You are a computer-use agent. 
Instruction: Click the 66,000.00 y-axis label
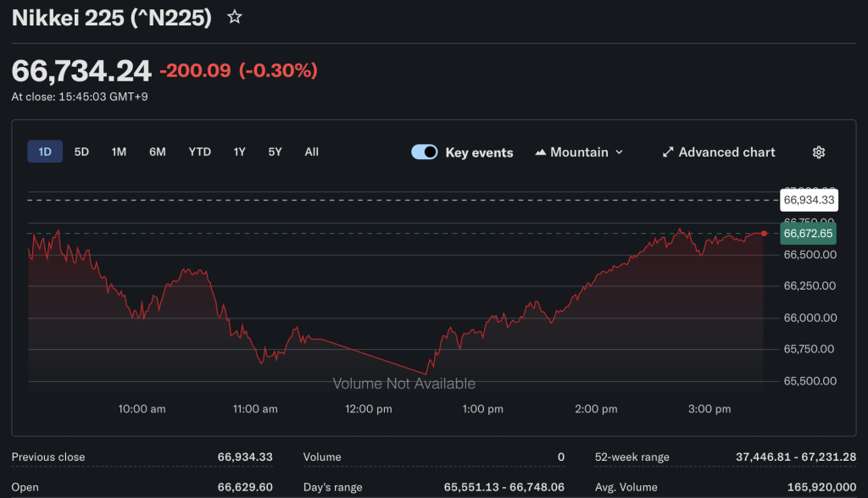[810, 318]
